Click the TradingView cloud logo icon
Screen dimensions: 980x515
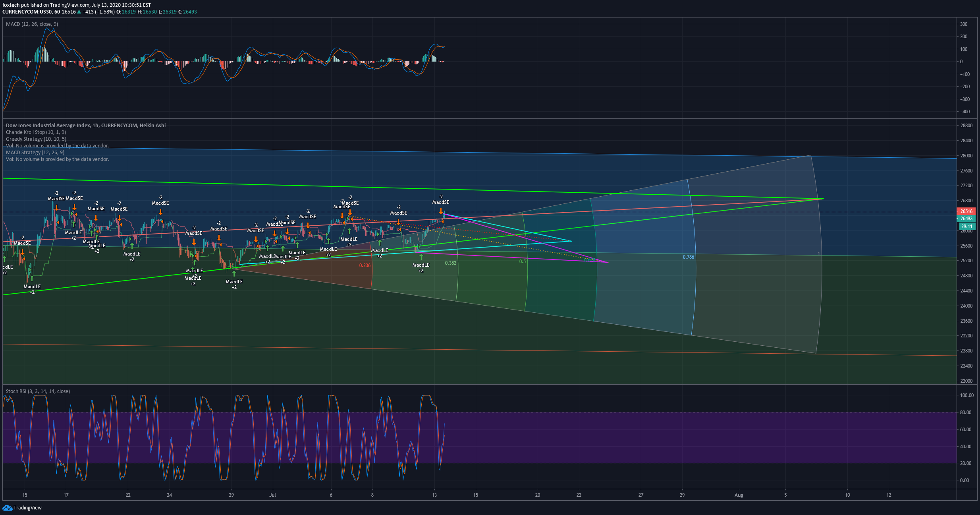[x=7, y=507]
